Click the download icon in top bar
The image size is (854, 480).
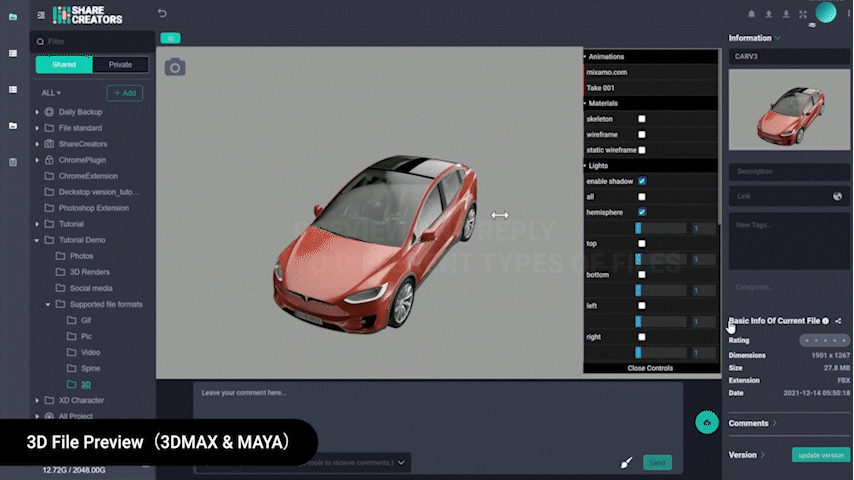pyautogui.click(x=786, y=14)
